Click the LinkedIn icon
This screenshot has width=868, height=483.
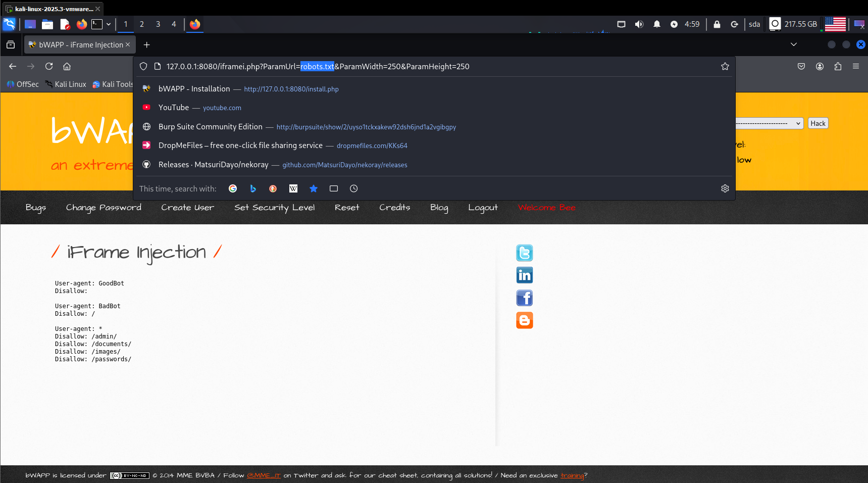(x=524, y=275)
